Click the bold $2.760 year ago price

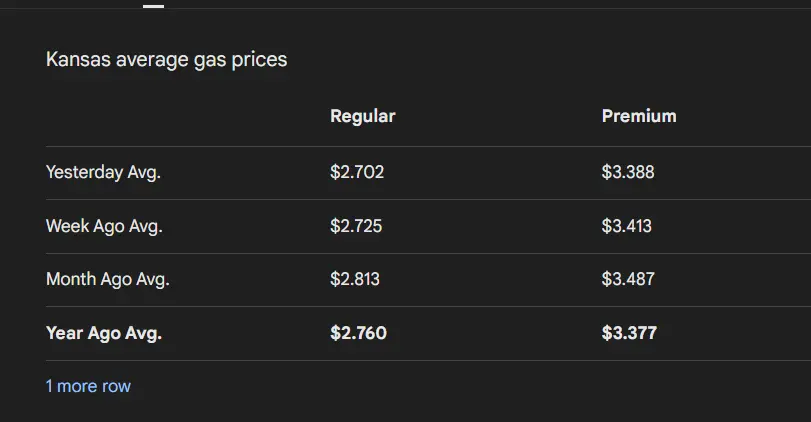(358, 333)
